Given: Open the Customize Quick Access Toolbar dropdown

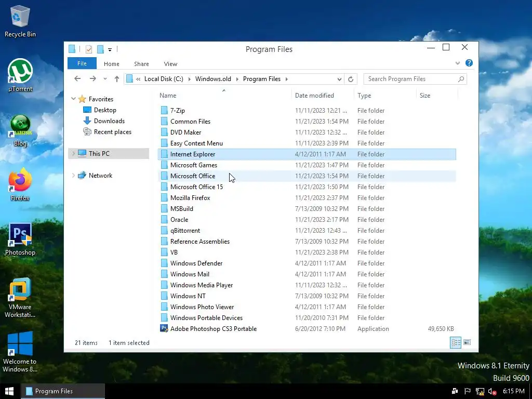Looking at the screenshot, I should tap(110, 50).
